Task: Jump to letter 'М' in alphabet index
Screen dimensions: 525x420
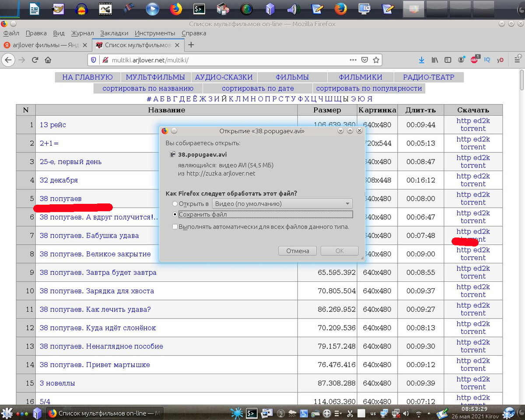Action: (245, 99)
